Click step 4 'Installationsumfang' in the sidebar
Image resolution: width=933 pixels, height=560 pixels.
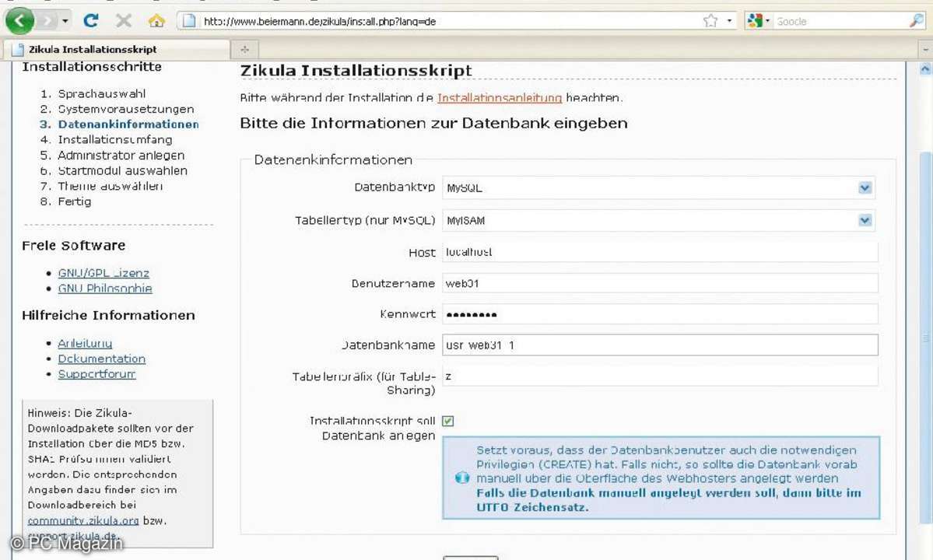tap(115, 140)
